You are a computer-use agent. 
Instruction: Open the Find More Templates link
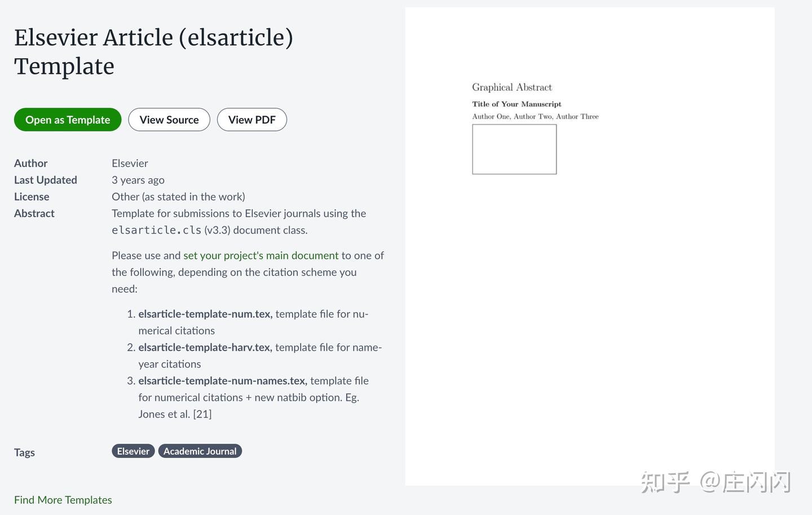(x=63, y=500)
